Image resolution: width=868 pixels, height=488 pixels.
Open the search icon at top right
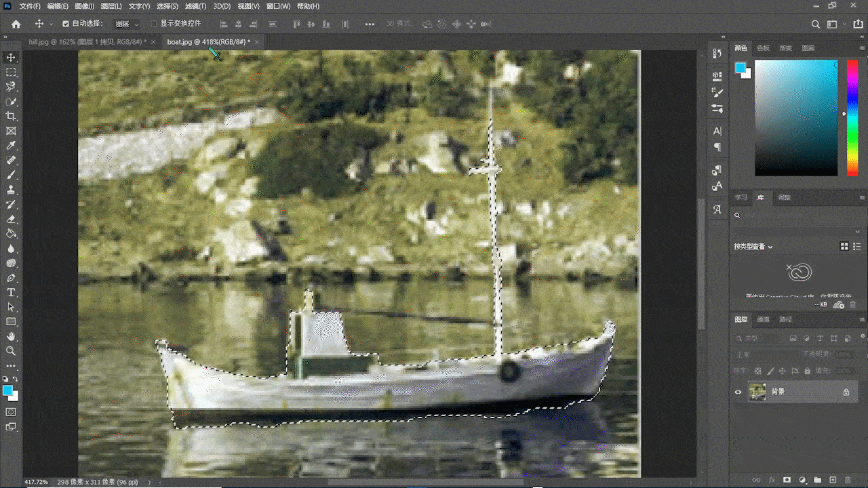coord(816,24)
